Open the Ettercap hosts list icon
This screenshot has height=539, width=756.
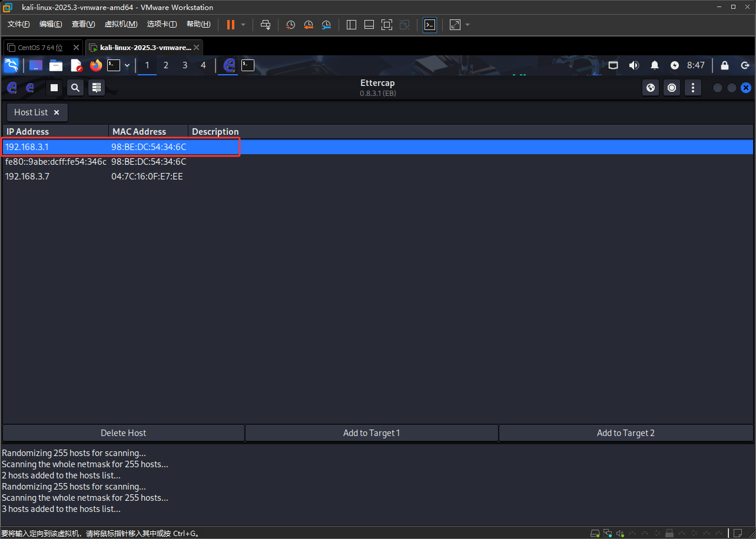(x=97, y=88)
